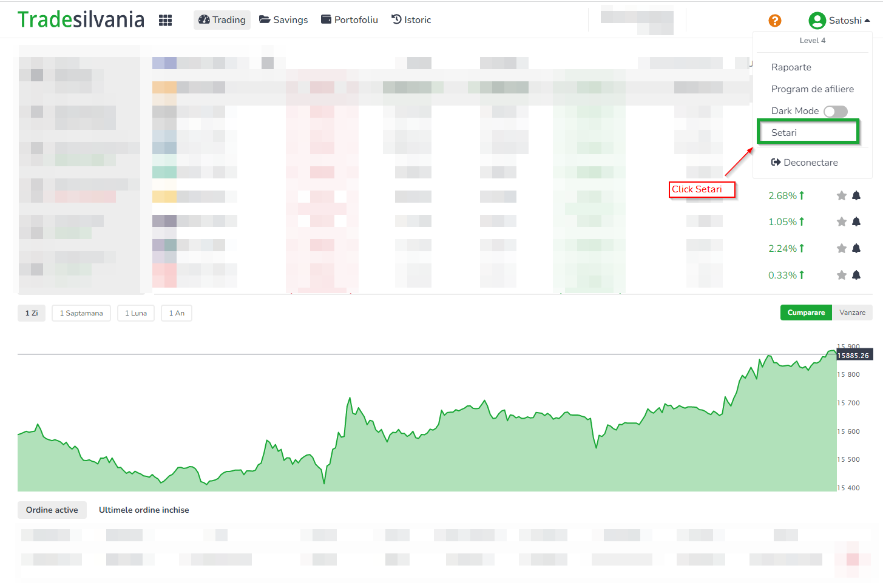
Task: Set alert bell for 2.68% row
Action: click(x=856, y=195)
